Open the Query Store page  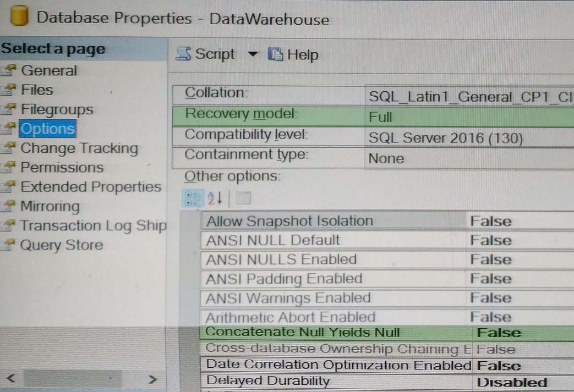pyautogui.click(x=62, y=245)
